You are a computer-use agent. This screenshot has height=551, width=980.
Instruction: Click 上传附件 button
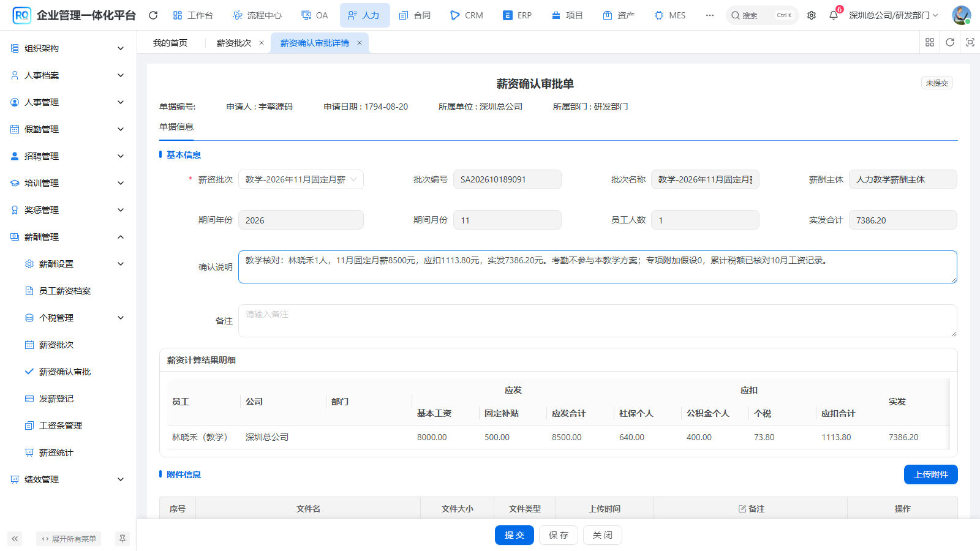(931, 474)
